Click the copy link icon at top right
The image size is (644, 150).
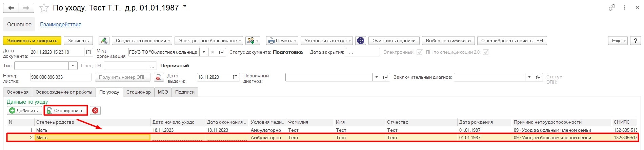click(x=612, y=7)
